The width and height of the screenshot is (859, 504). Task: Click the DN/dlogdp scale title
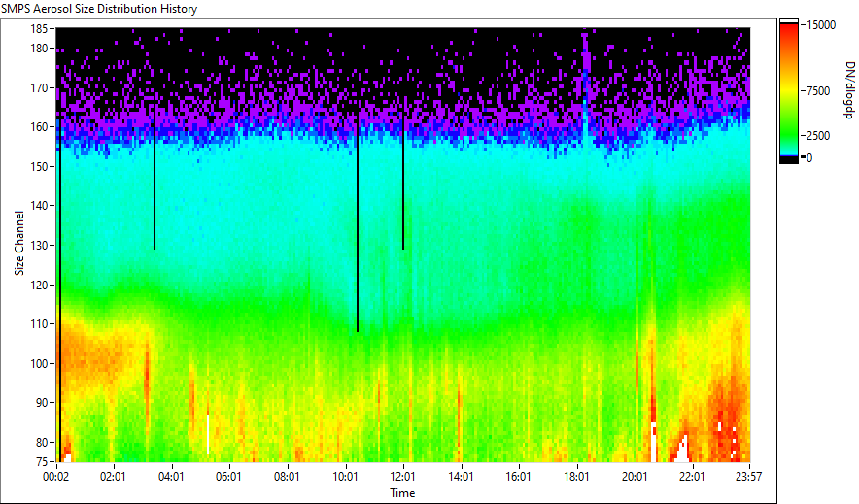point(848,89)
